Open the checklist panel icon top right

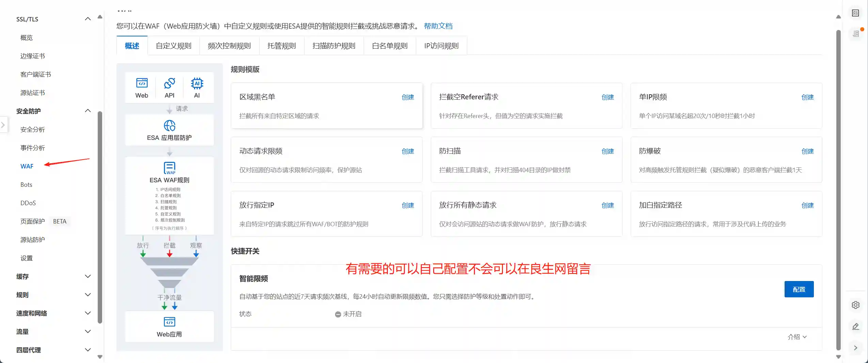pyautogui.click(x=856, y=13)
